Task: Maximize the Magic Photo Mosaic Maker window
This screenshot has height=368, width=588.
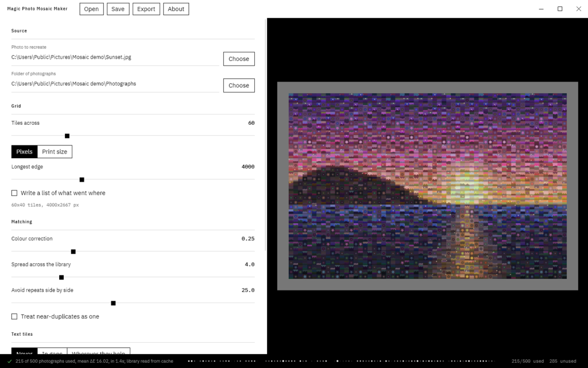Action: click(560, 9)
